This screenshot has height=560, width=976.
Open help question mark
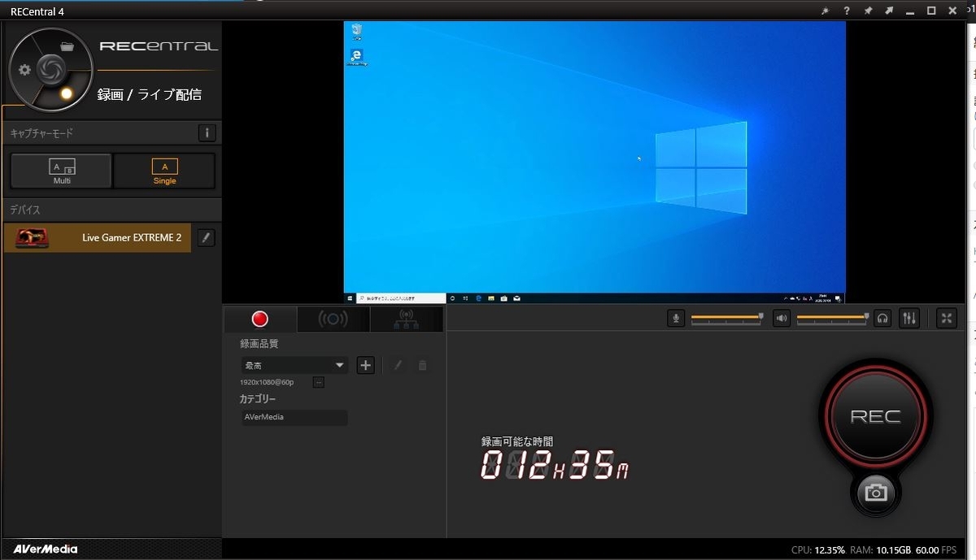pyautogui.click(x=847, y=11)
